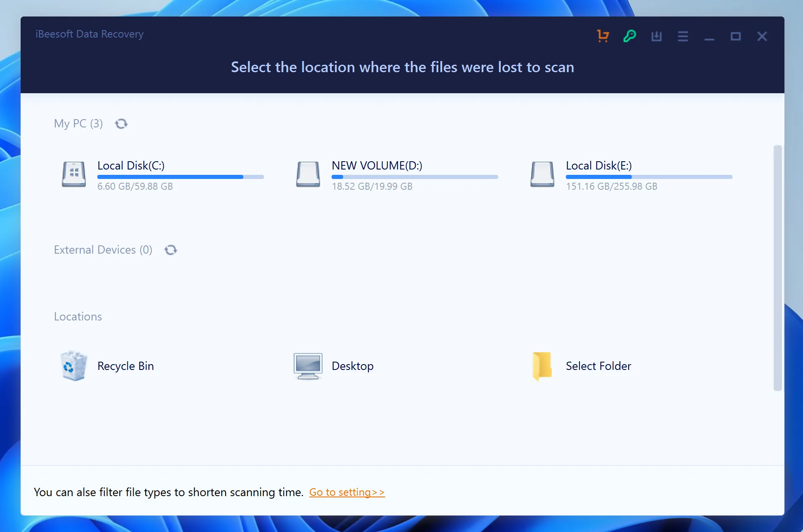Choose the Recycle Bin location icon
The width and height of the screenshot is (803, 532).
coord(74,366)
